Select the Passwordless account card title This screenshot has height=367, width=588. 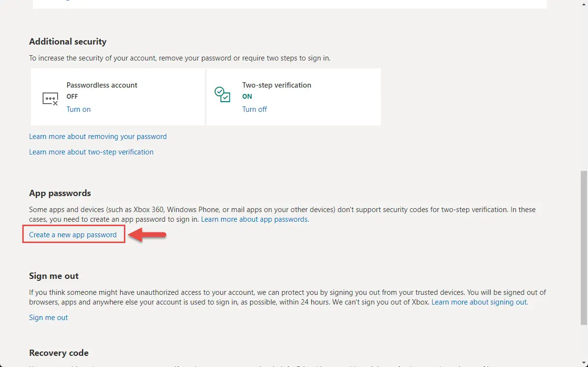(x=102, y=85)
